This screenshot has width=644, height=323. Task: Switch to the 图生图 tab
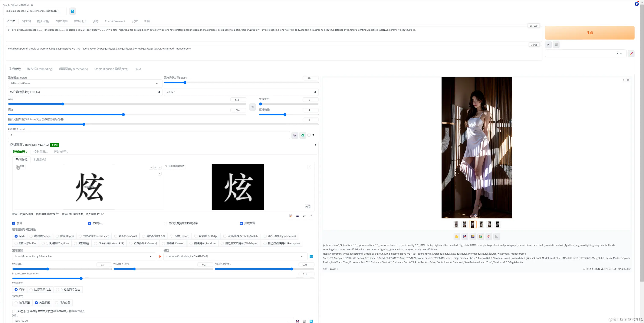26,21
